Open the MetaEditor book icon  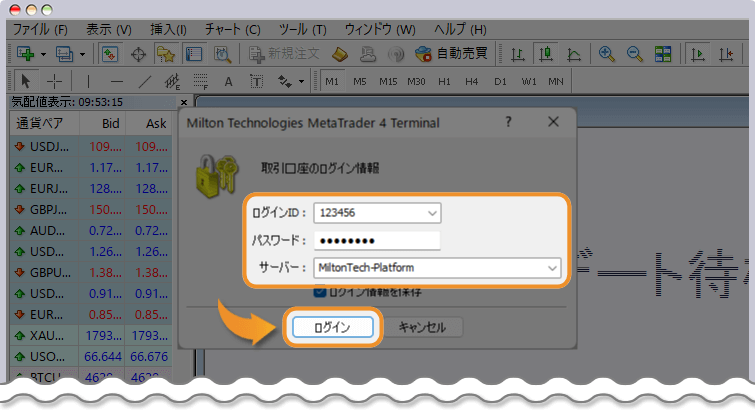340,54
